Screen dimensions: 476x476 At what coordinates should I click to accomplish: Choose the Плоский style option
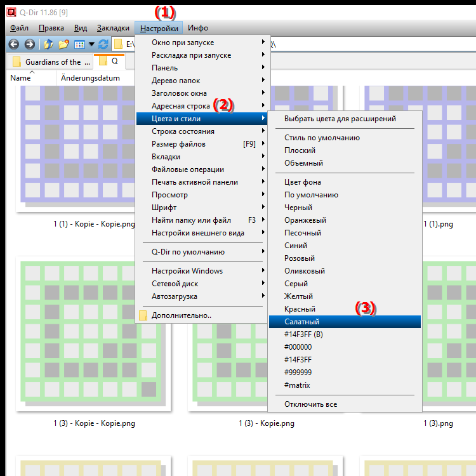tap(300, 150)
